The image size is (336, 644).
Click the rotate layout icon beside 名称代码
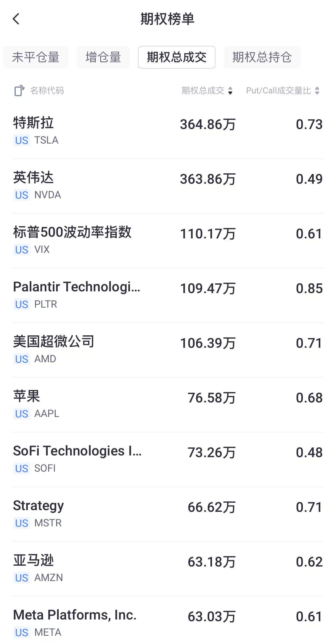(x=19, y=91)
